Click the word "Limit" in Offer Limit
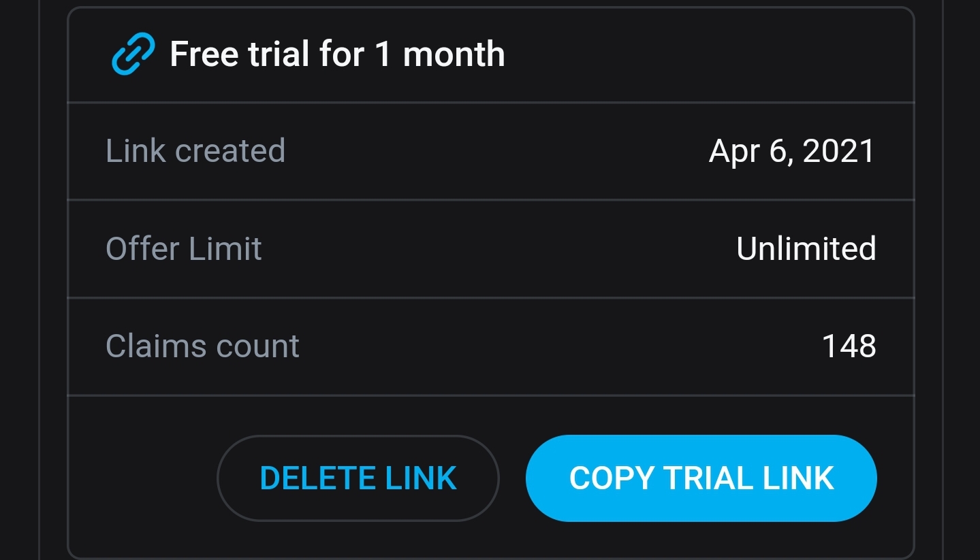 pos(225,249)
